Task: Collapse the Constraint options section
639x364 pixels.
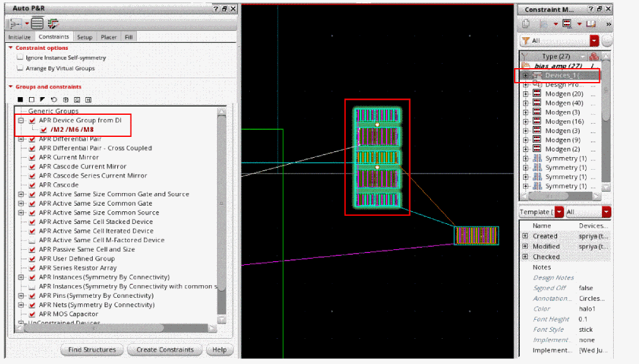Action: (11, 48)
